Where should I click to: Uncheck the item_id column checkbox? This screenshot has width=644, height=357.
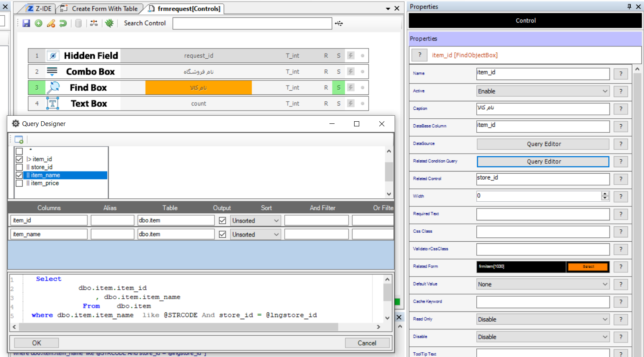[19, 159]
